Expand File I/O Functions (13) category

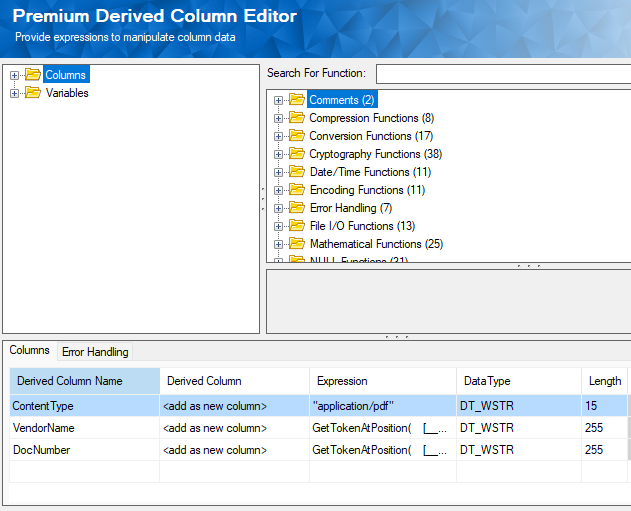(278, 227)
